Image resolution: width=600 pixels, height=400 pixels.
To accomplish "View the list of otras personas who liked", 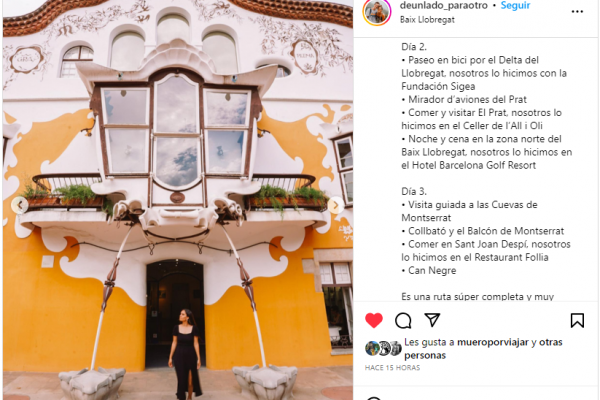I will pos(483,349).
